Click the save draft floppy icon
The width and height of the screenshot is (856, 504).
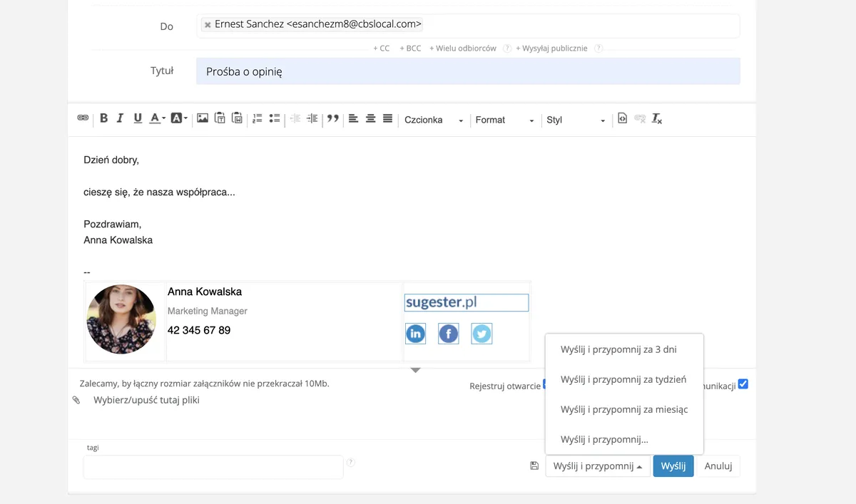pos(534,466)
